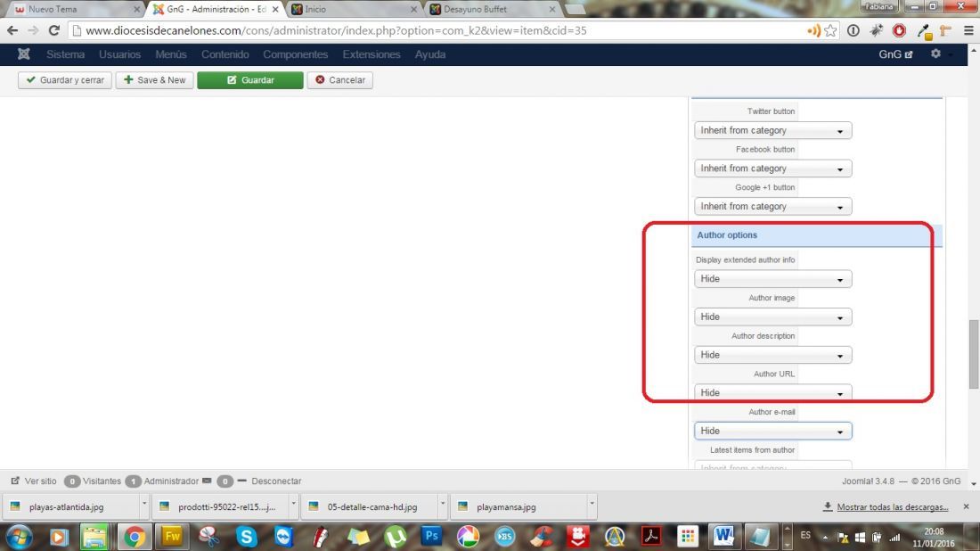The image size is (980, 551).
Task: Open the Sistema menu
Action: pyautogui.click(x=66, y=54)
